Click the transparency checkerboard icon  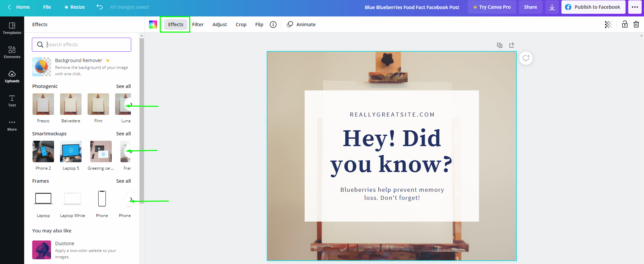coord(608,25)
